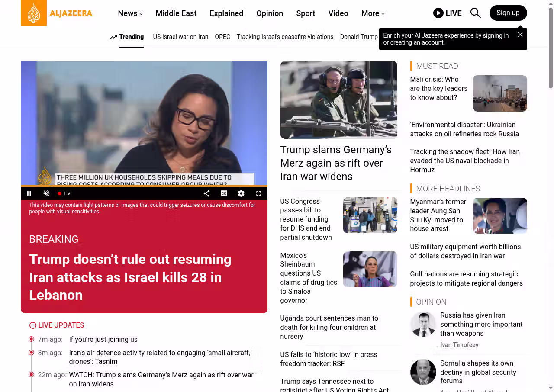The image size is (554, 392).
Task: Toggle closed captions on video
Action: tap(224, 193)
